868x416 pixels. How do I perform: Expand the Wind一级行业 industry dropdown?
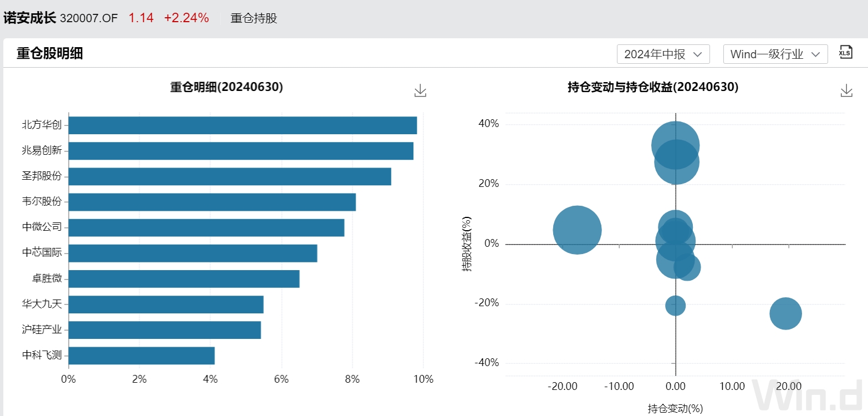pyautogui.click(x=775, y=54)
